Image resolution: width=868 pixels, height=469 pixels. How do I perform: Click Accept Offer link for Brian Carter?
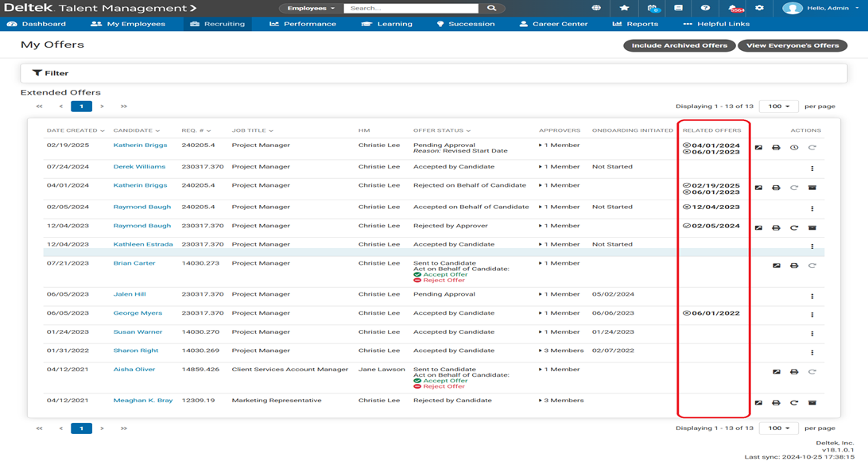[x=445, y=274]
